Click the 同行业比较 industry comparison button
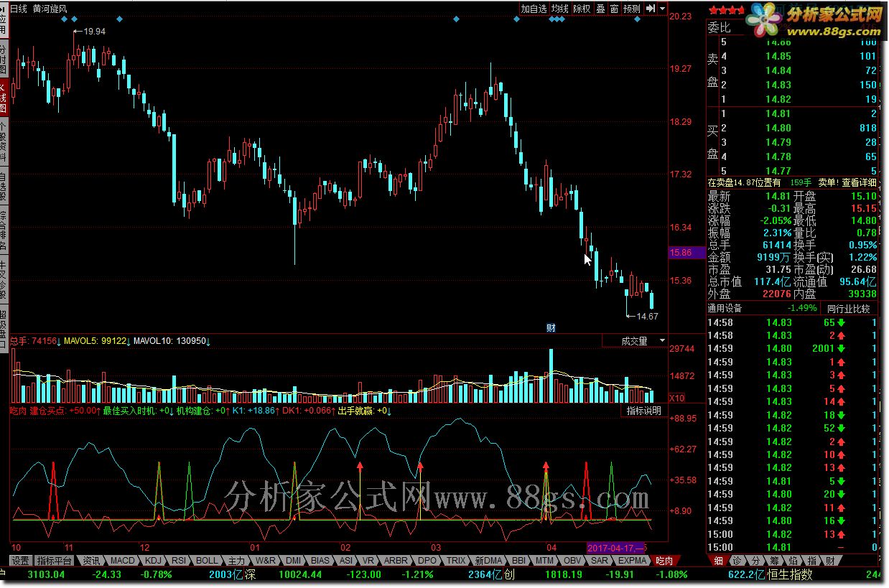This screenshot has height=588, width=889. [x=847, y=309]
